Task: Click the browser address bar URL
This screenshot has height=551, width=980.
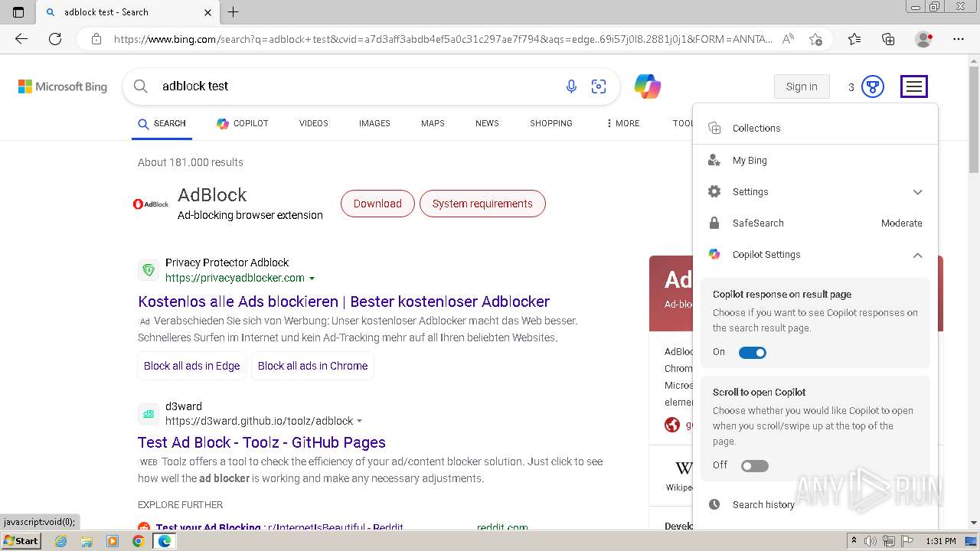Action: coord(443,39)
